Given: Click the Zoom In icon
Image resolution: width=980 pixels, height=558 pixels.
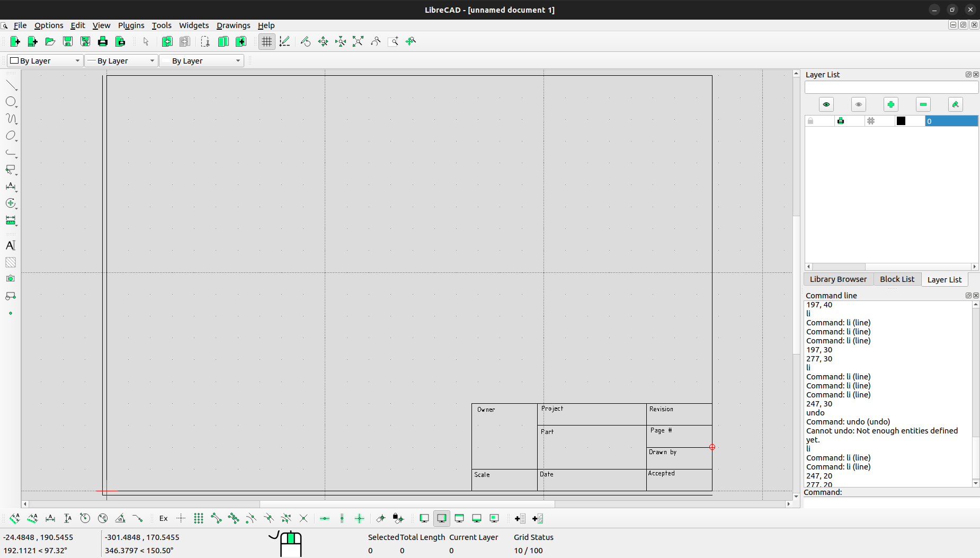Looking at the screenshot, I should 323,41.
